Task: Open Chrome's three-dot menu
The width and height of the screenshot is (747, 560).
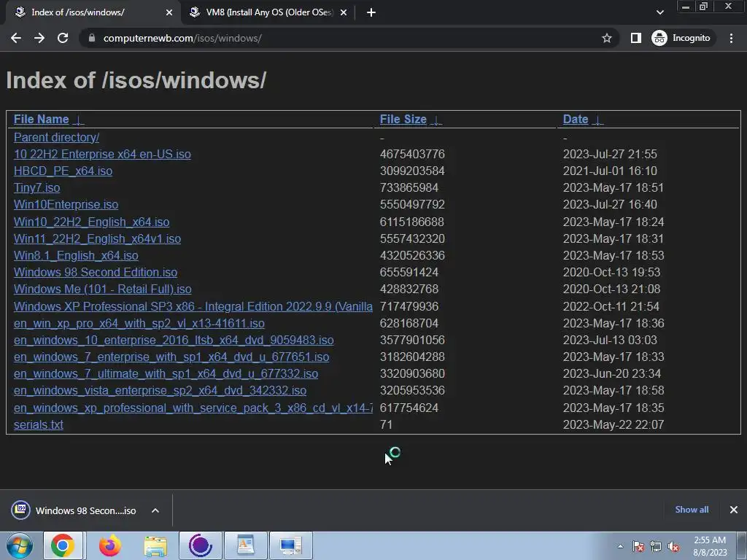Action: pos(731,38)
